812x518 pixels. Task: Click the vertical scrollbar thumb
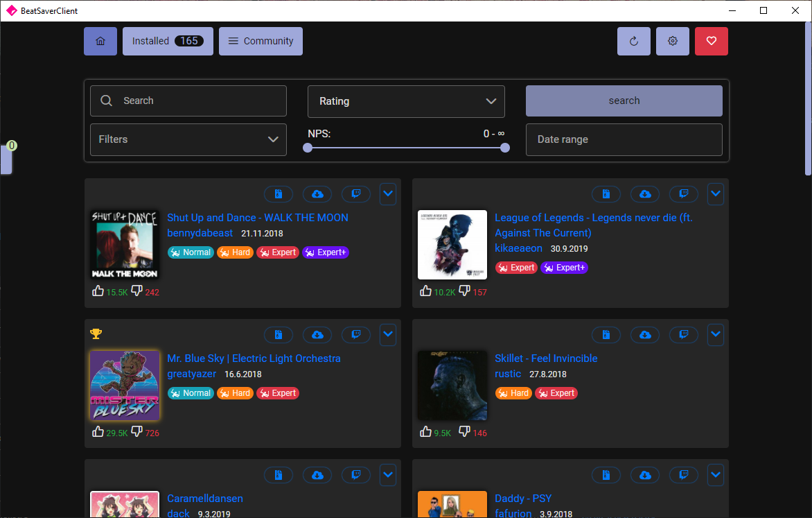(x=808, y=98)
